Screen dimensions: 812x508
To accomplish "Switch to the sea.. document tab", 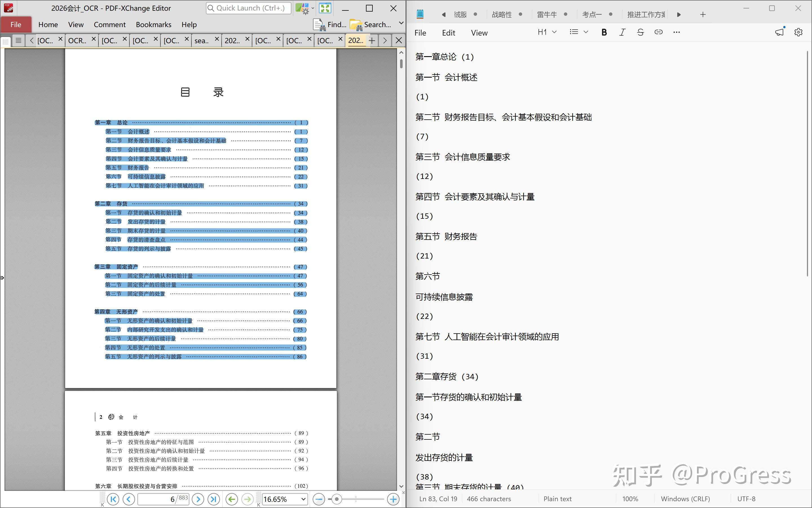I will tap(202, 41).
